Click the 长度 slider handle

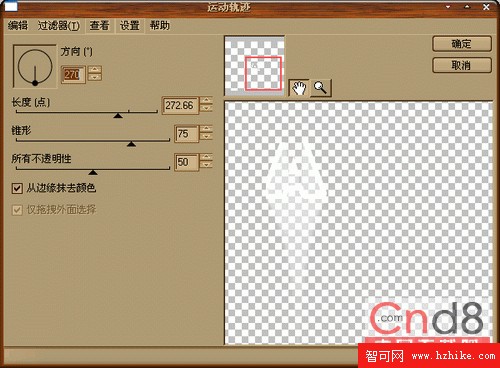[118, 116]
